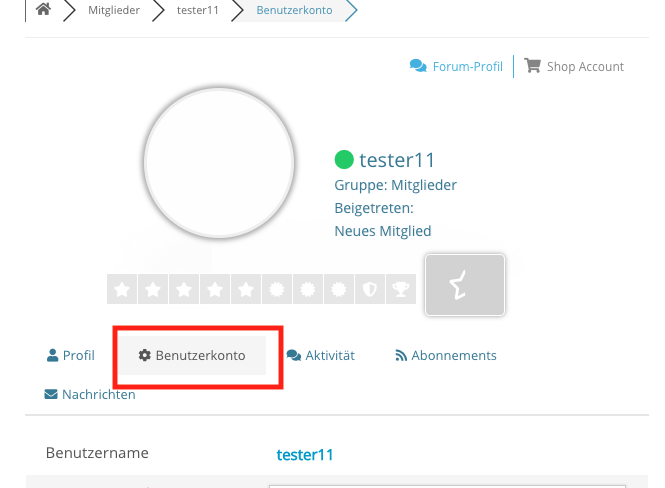The height and width of the screenshot is (488, 665).
Task: Click the 'Gruppe: Mitglieder' text
Action: coord(395,185)
